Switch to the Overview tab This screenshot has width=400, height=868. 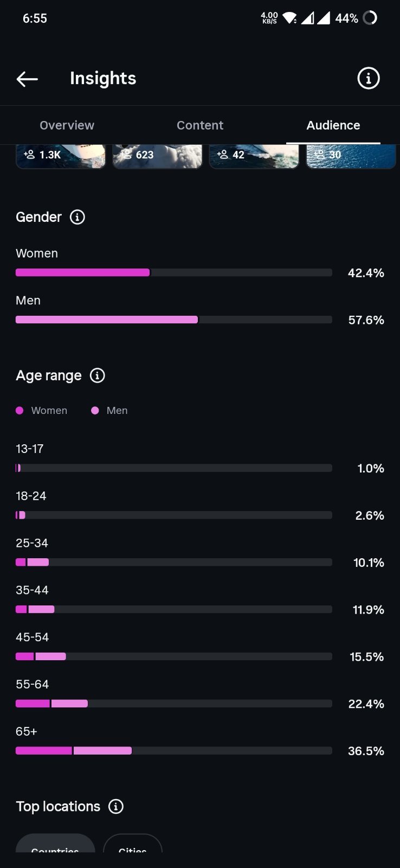click(x=67, y=125)
